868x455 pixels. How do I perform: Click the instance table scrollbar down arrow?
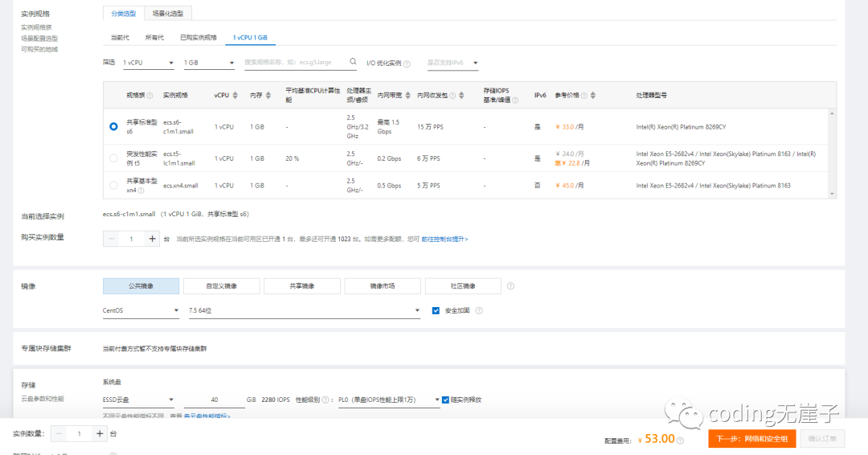pos(832,194)
